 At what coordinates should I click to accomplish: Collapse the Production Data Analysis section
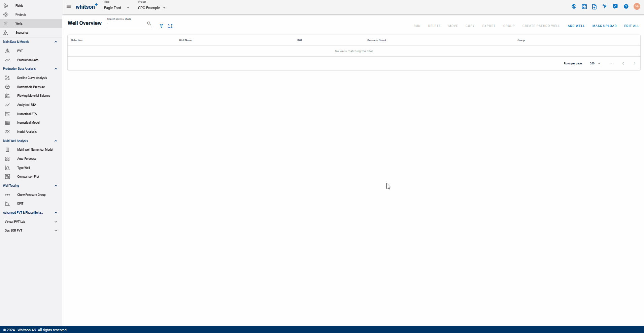tap(56, 69)
